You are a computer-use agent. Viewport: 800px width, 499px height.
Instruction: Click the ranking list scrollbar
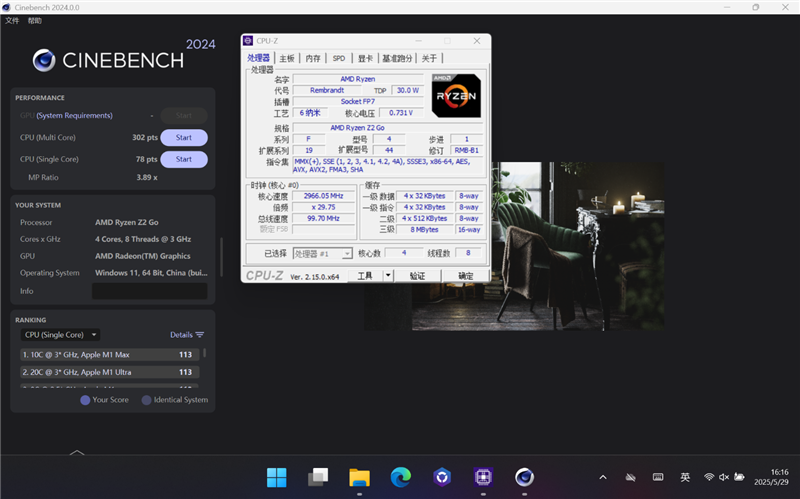pos(205,353)
